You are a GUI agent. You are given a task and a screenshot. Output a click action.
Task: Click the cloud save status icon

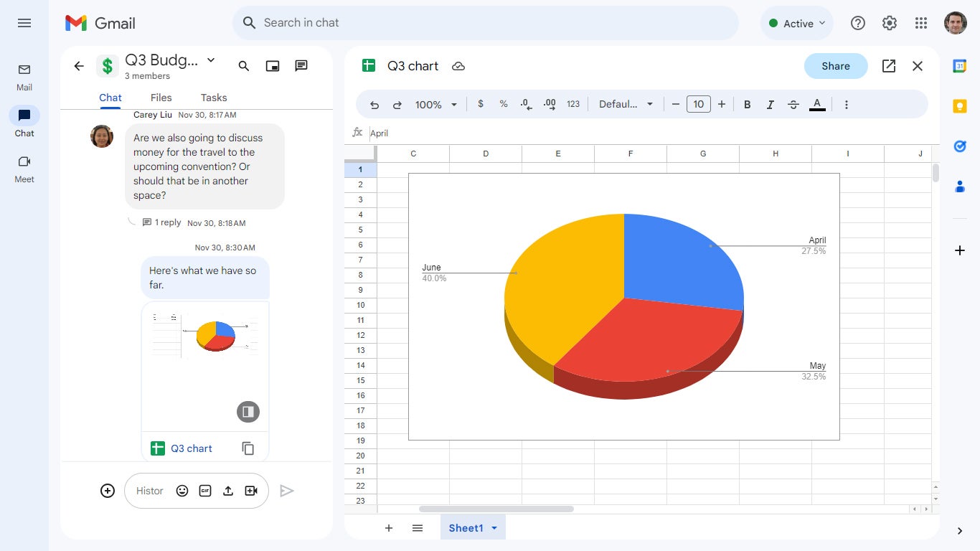(x=458, y=66)
